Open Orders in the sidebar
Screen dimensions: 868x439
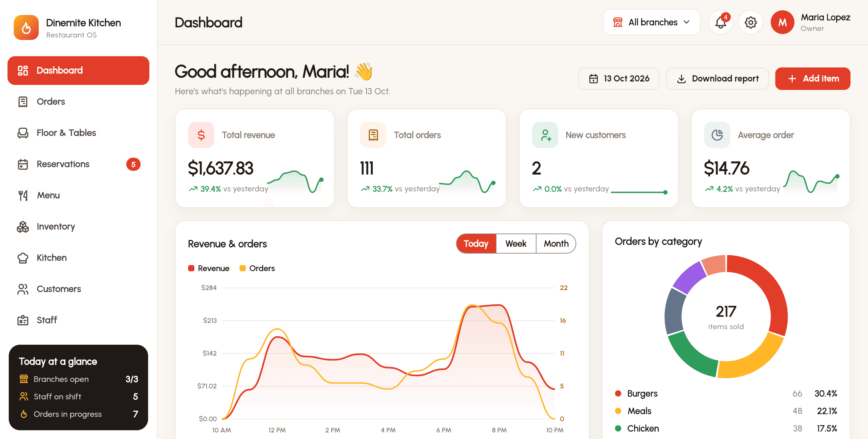(x=78, y=102)
